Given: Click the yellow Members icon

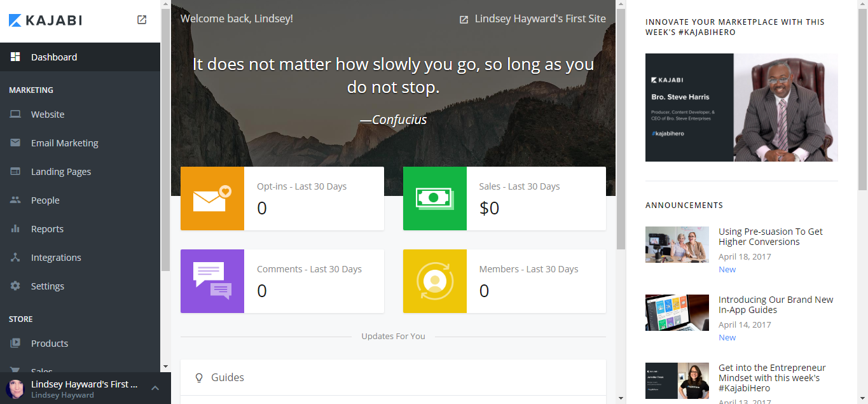Looking at the screenshot, I should 435,281.
